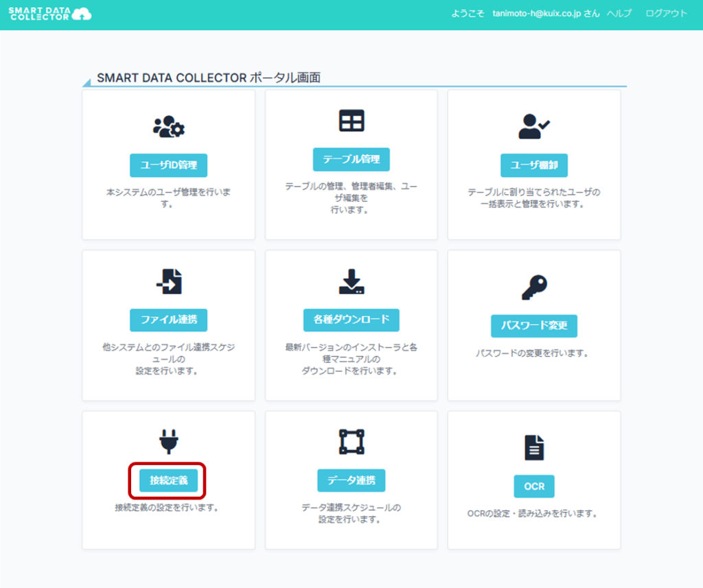Open パスワード変更
The height and width of the screenshot is (588, 703).
pyautogui.click(x=534, y=326)
